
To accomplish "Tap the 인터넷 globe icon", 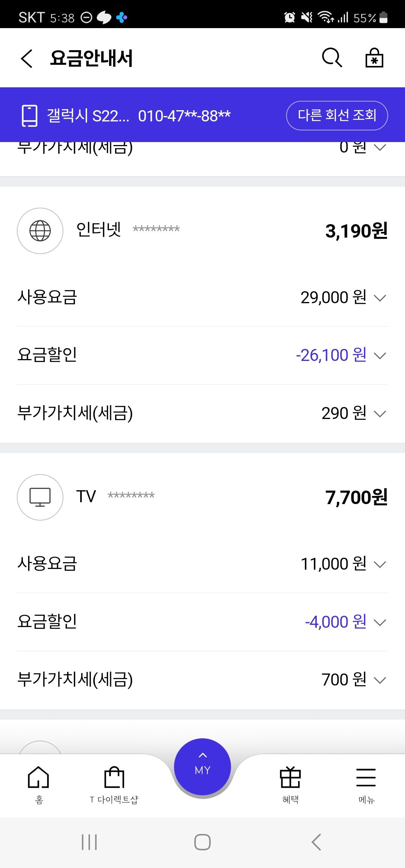I will pos(40,231).
